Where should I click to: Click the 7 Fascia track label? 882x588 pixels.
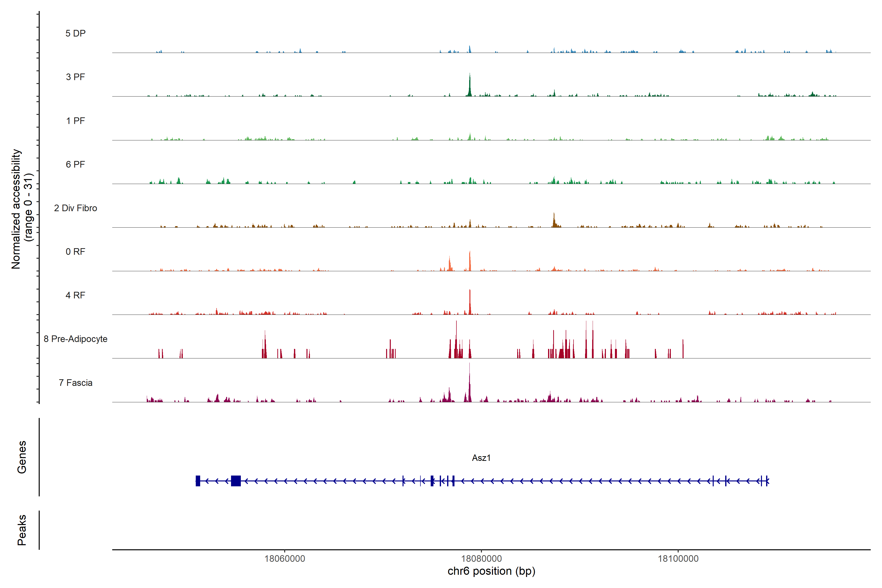coord(75,382)
